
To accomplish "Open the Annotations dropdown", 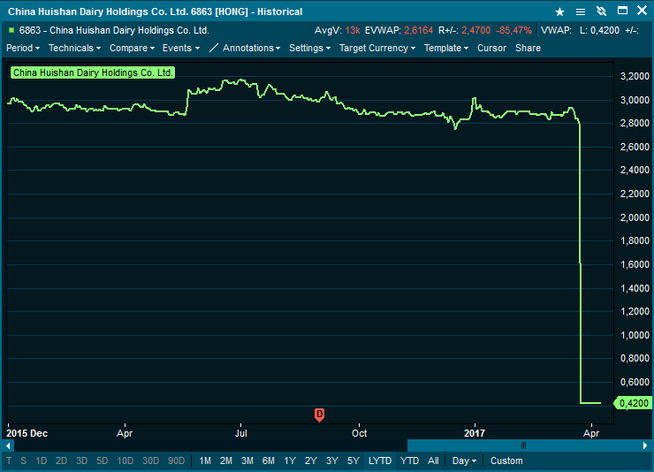I will click(251, 48).
